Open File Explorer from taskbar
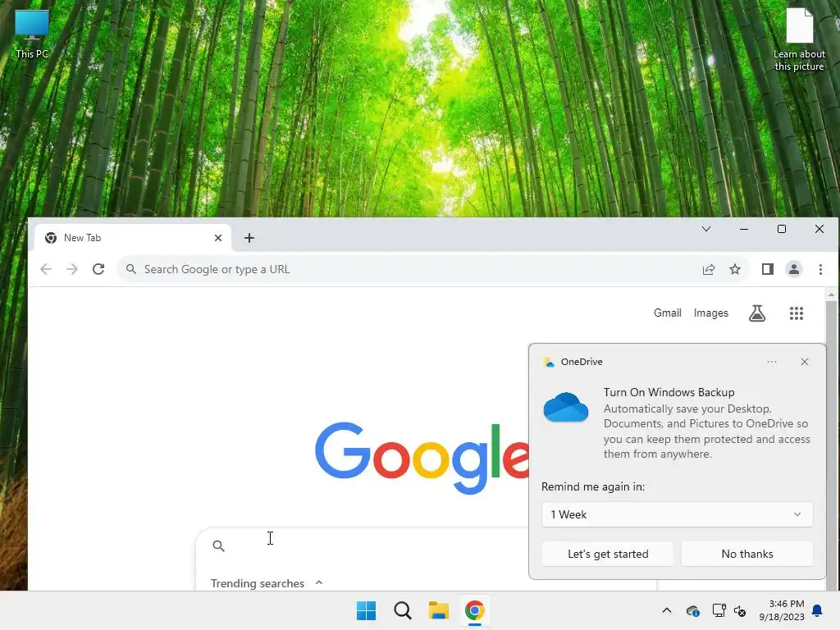The height and width of the screenshot is (630, 840). pos(438,610)
